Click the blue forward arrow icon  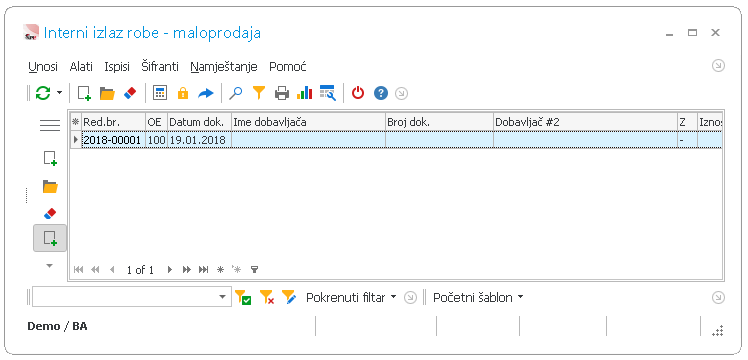pos(206,93)
